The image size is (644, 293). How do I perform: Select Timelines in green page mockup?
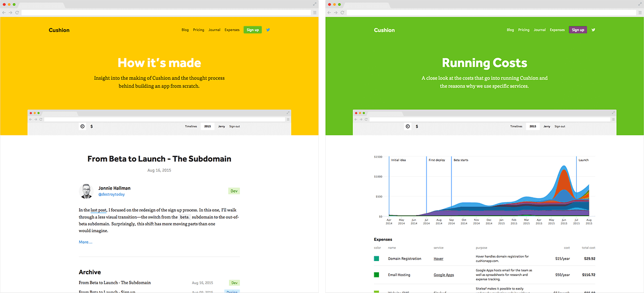pyautogui.click(x=516, y=127)
